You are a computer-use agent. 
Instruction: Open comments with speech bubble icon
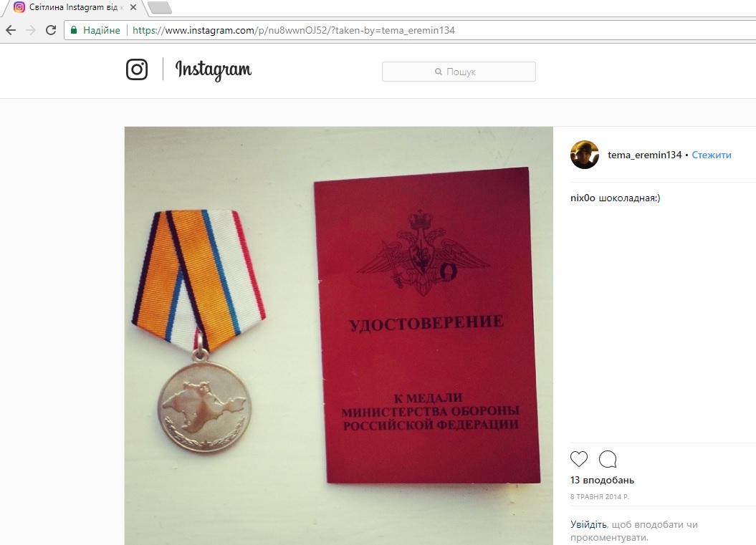click(608, 459)
